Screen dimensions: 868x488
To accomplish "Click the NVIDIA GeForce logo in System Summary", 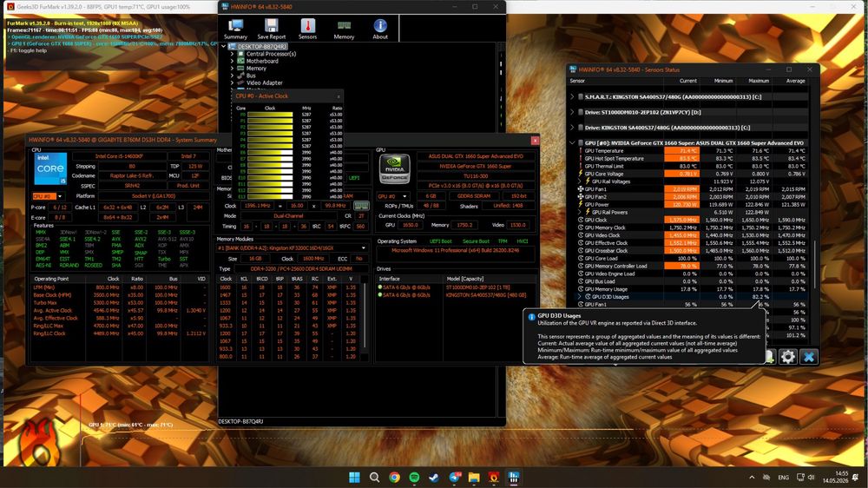I will coord(394,168).
